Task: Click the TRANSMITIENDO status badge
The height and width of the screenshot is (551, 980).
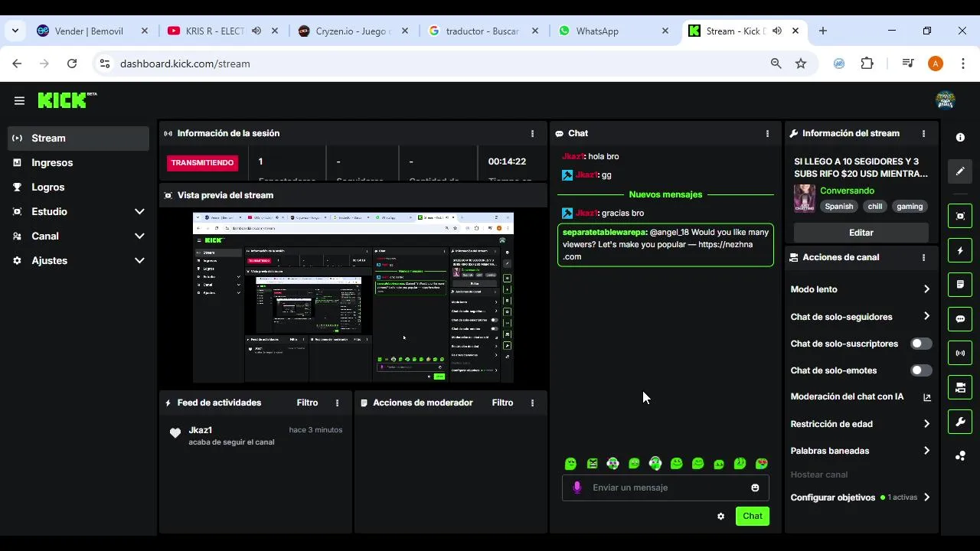Action: coord(203,163)
